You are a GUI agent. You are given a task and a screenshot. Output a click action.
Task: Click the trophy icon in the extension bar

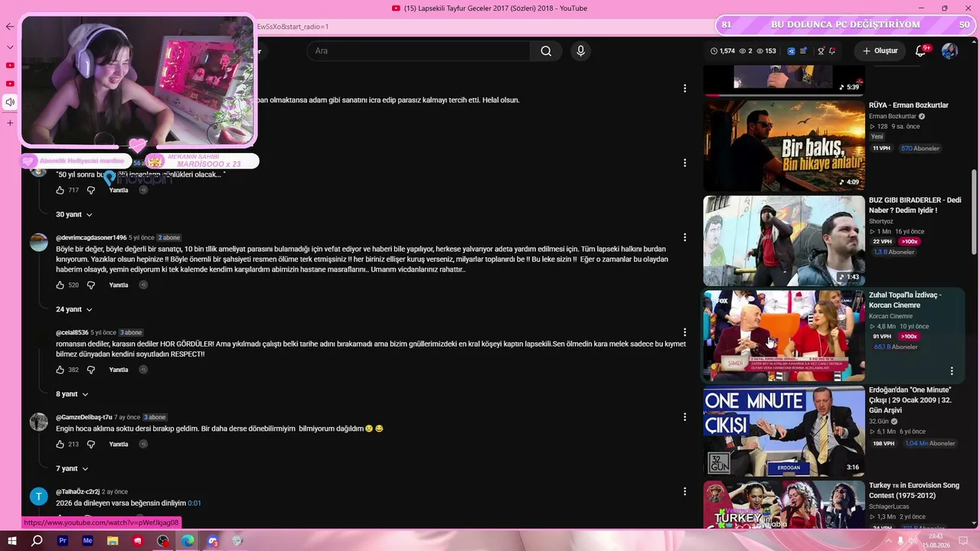tap(821, 51)
